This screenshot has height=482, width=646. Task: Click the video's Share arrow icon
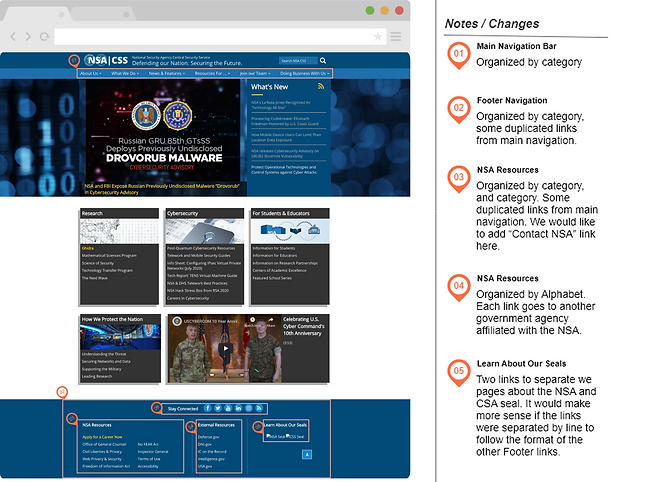point(271,320)
